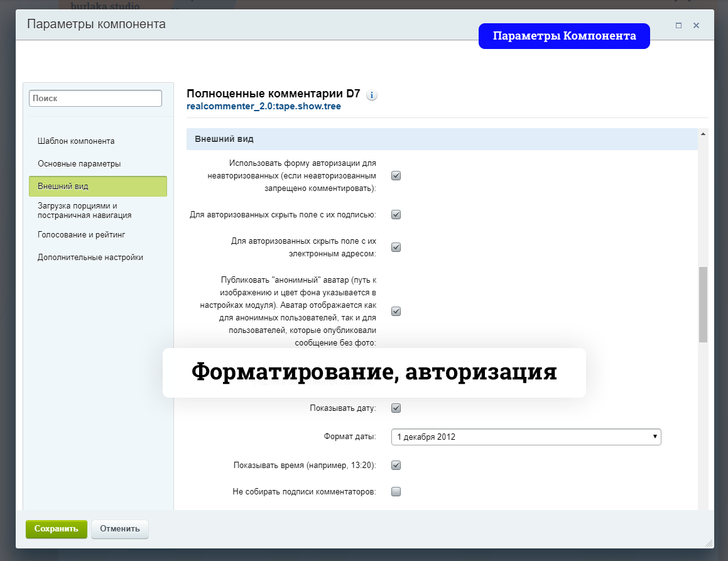
Task: Select Шаблон компонента in the sidebar
Action: coord(76,141)
